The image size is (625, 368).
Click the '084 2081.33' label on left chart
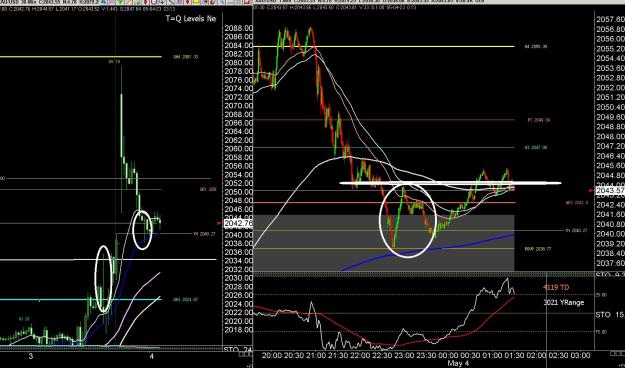click(186, 57)
